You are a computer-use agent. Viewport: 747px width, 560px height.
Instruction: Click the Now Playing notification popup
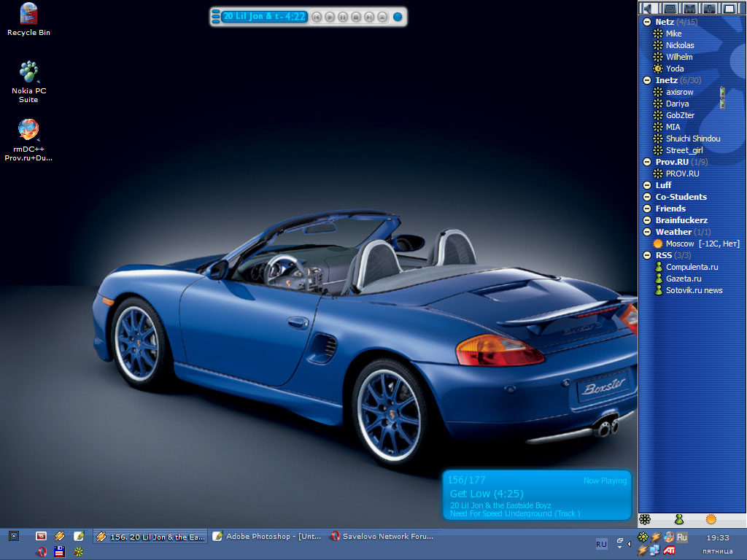coord(537,495)
